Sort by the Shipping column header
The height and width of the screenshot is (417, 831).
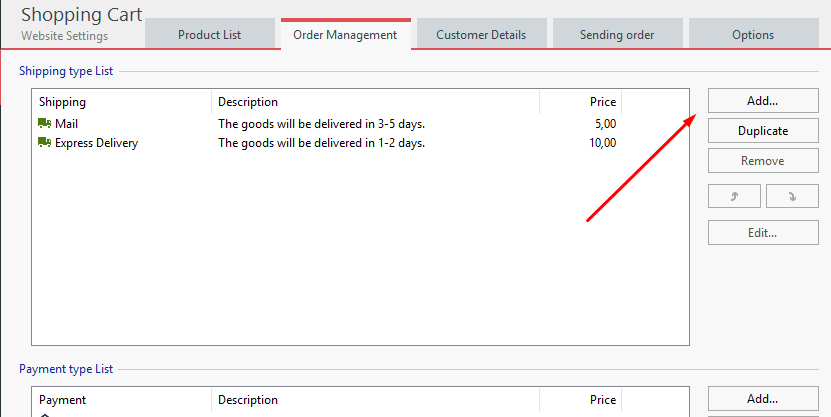pos(122,102)
